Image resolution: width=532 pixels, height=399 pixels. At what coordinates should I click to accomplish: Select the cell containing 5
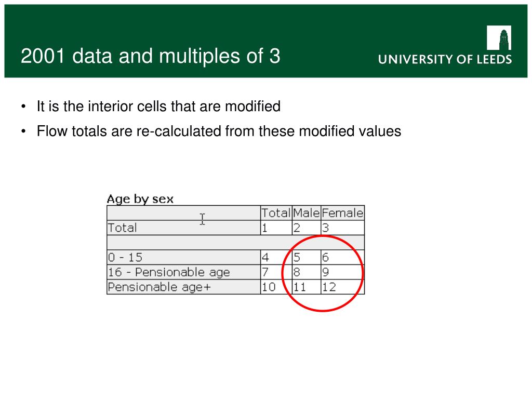pyautogui.click(x=307, y=258)
